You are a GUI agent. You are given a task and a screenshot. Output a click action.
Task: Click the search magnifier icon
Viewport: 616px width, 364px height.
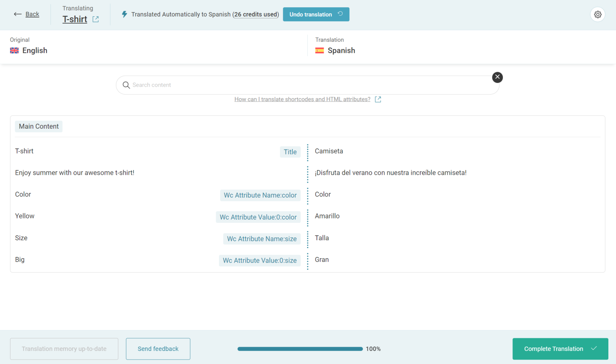point(126,85)
